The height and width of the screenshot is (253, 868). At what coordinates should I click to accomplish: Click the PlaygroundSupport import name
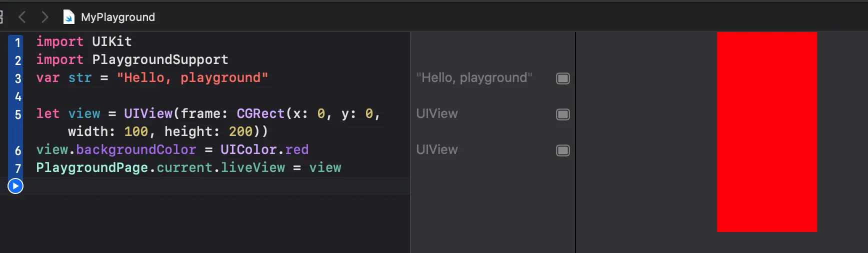coord(160,60)
